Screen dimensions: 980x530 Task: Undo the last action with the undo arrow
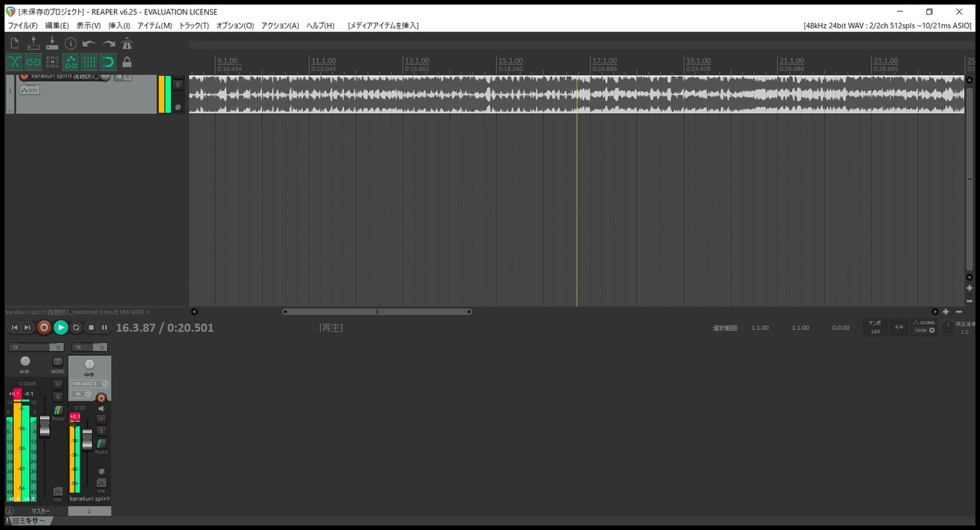point(89,44)
